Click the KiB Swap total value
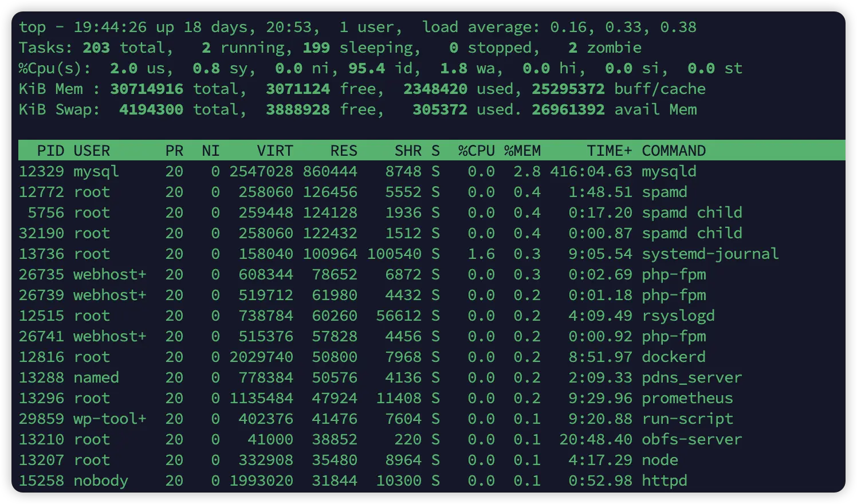 151,109
